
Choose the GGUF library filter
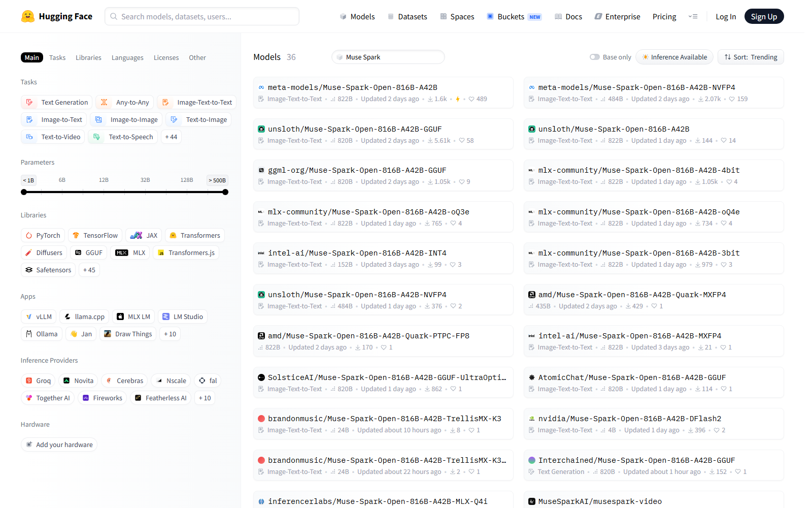[x=88, y=252]
